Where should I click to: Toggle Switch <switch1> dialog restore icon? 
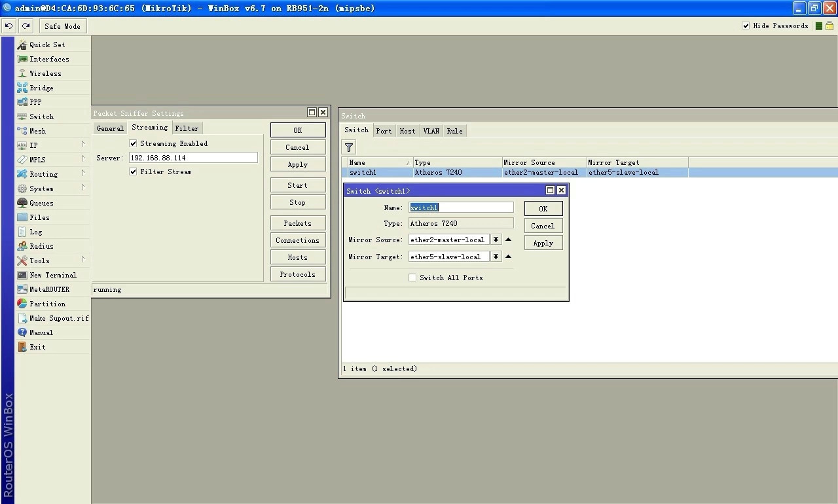click(551, 190)
